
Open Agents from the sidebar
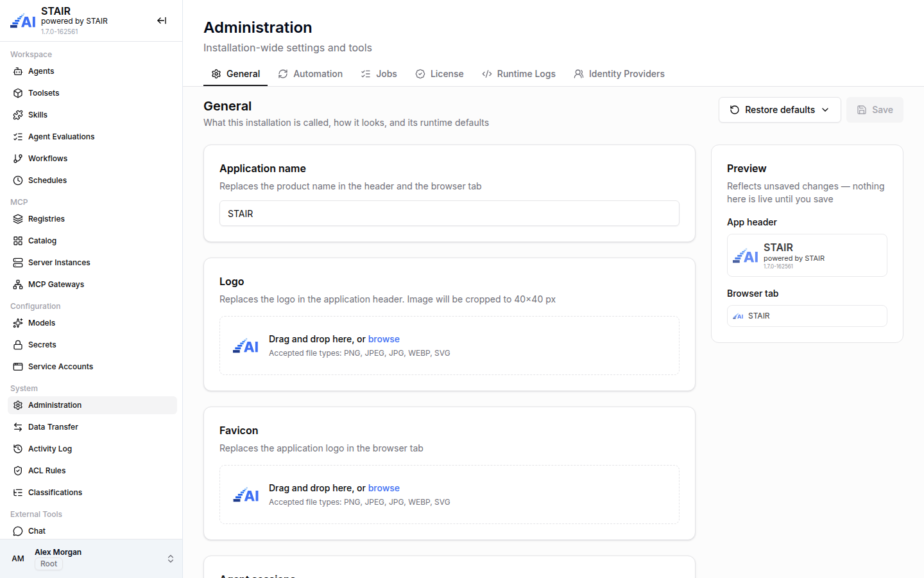click(92, 71)
